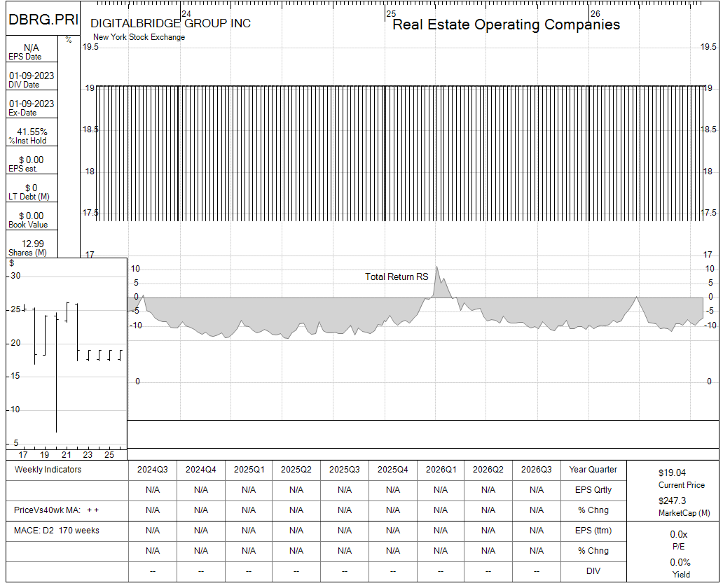
Task: Click the 2026Q3 DIV dash cell
Action: [x=536, y=571]
